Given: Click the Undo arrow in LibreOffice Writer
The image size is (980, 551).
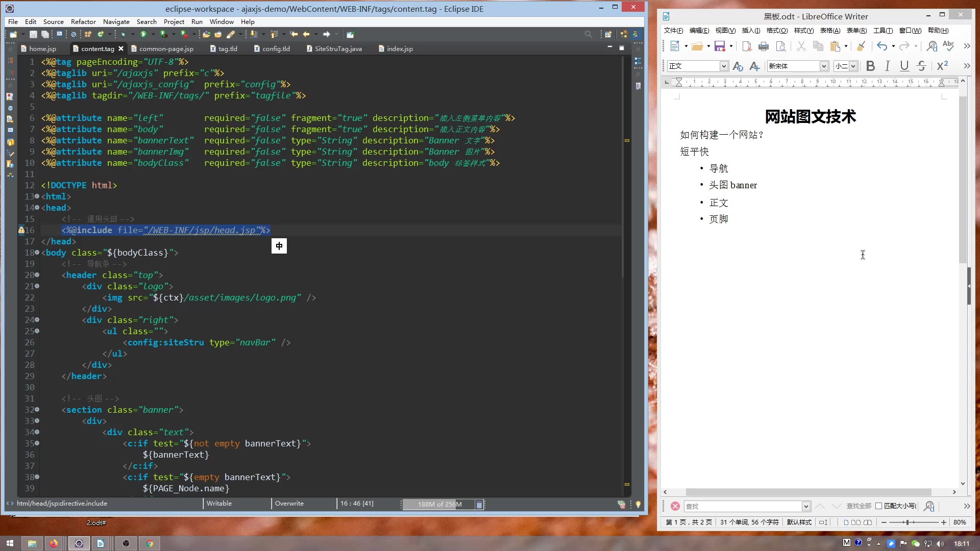Looking at the screenshot, I should (881, 46).
